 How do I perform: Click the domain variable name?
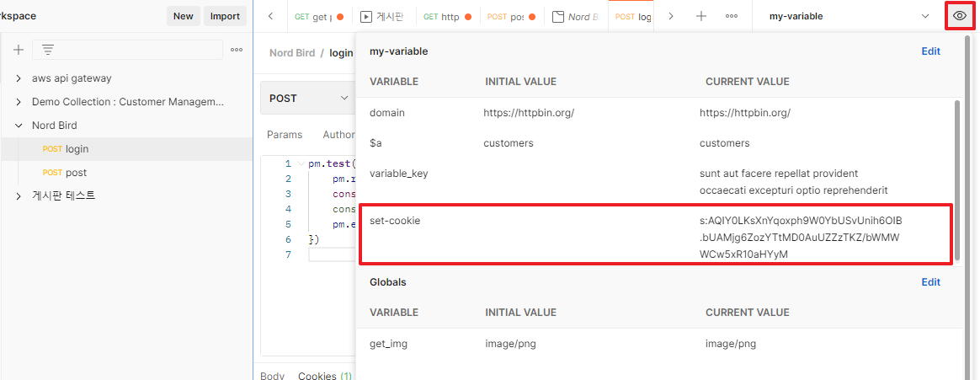[387, 113]
